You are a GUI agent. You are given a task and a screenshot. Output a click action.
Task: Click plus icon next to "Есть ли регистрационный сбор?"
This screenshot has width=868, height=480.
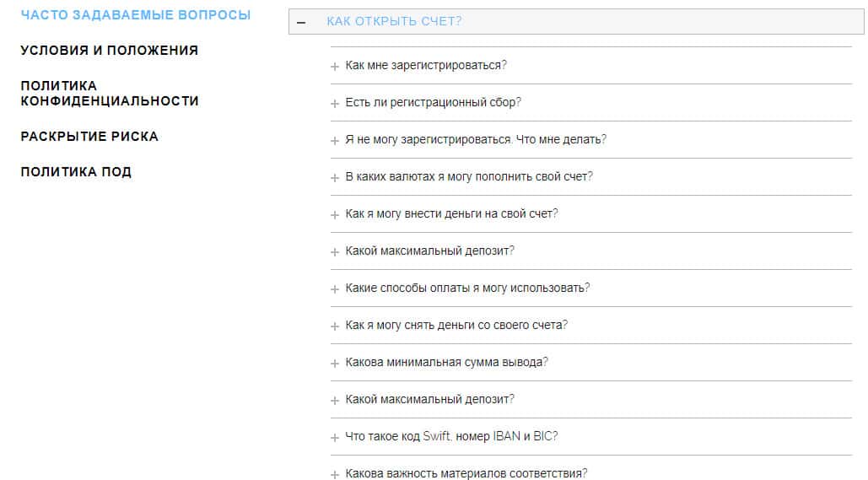[335, 103]
